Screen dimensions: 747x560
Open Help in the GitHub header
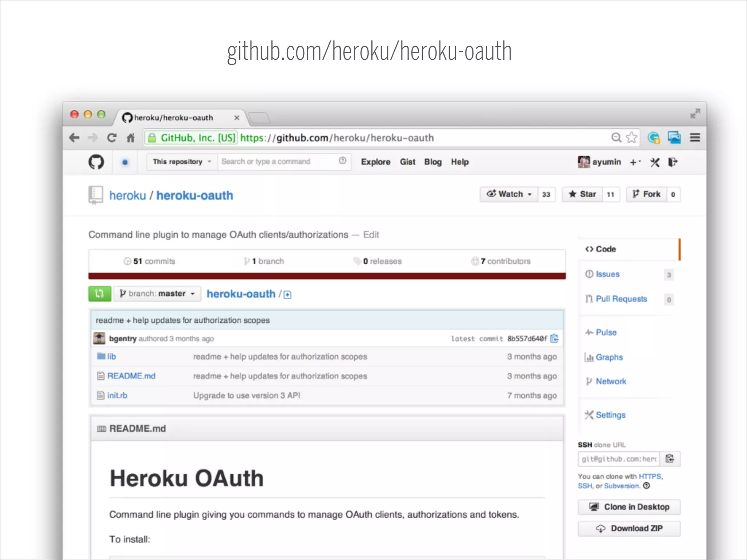coord(460,162)
